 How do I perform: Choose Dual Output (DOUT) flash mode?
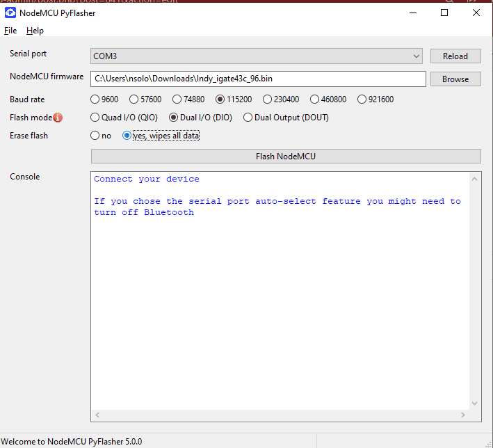click(248, 118)
